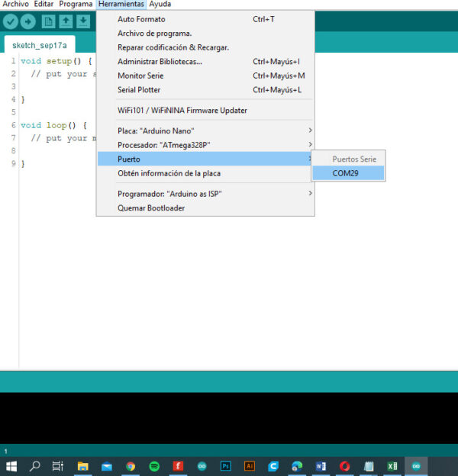The image size is (458, 476).
Task: Open the Programa menu in menu bar
Action: (76, 5)
